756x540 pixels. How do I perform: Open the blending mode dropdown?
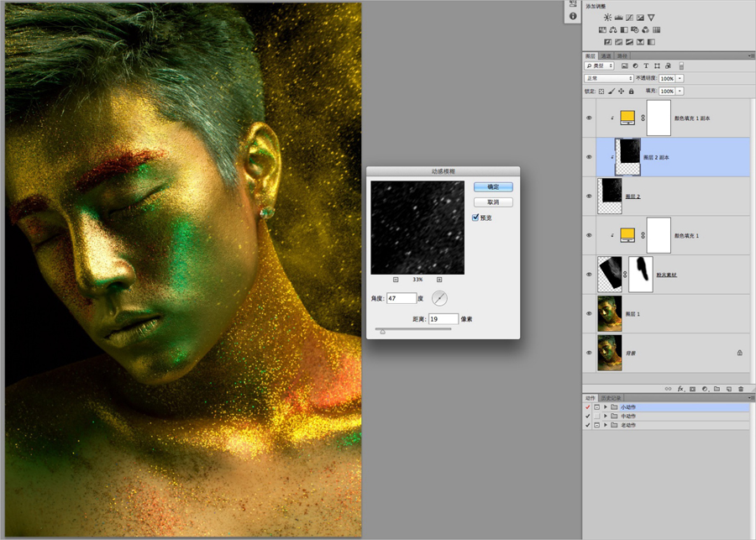point(608,78)
